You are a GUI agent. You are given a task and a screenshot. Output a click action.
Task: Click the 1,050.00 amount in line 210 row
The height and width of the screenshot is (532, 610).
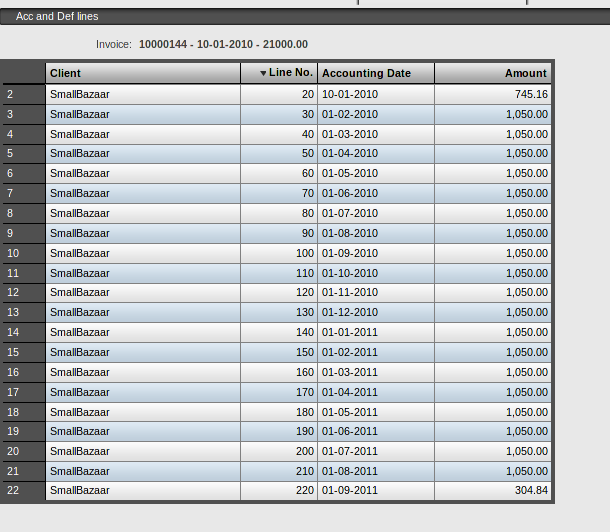pyautogui.click(x=493, y=471)
